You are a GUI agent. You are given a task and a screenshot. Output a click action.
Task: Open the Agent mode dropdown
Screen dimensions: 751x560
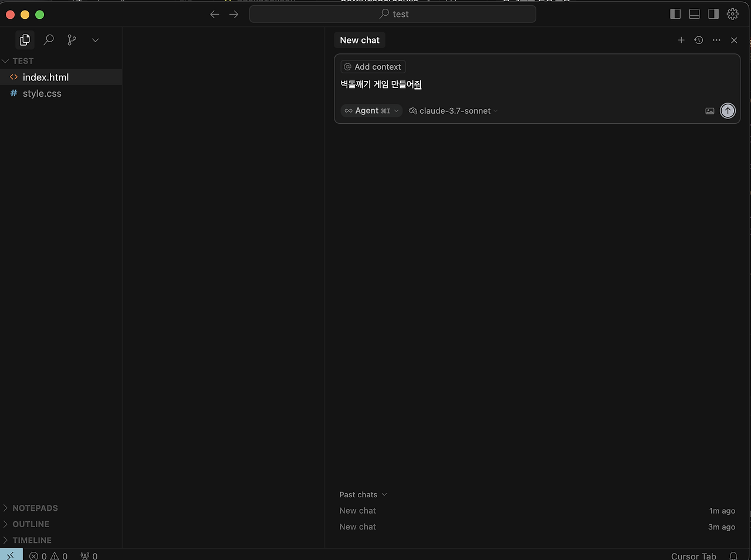371,111
